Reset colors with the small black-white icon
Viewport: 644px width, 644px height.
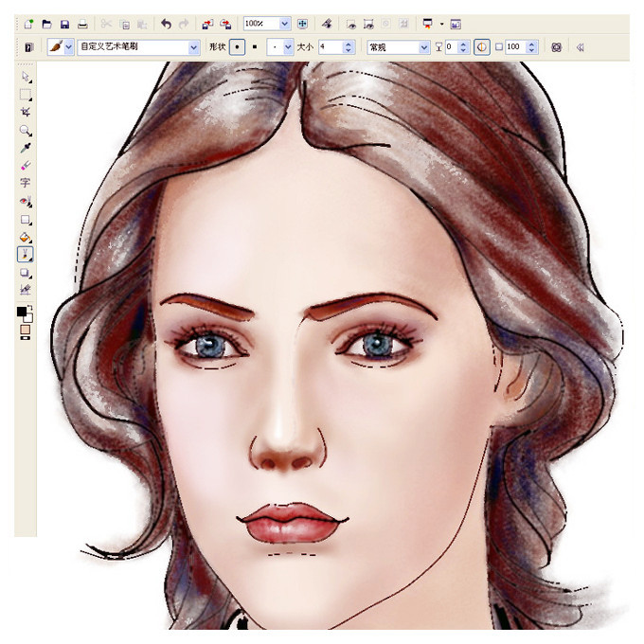point(25,338)
